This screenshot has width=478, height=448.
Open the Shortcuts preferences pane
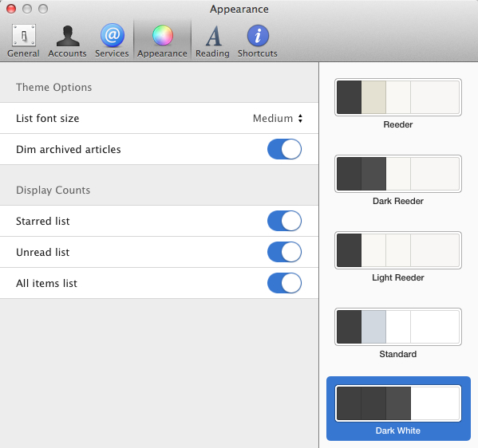pyautogui.click(x=258, y=41)
